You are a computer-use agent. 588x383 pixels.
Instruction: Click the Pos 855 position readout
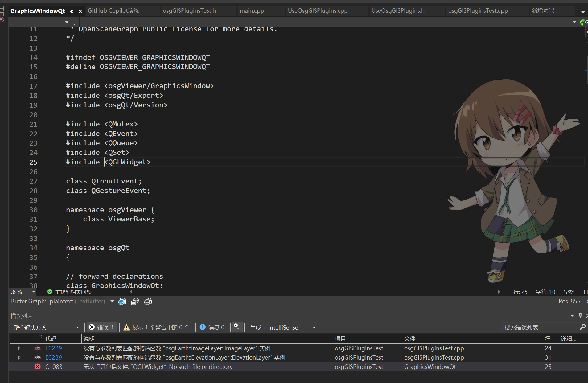tap(569, 302)
